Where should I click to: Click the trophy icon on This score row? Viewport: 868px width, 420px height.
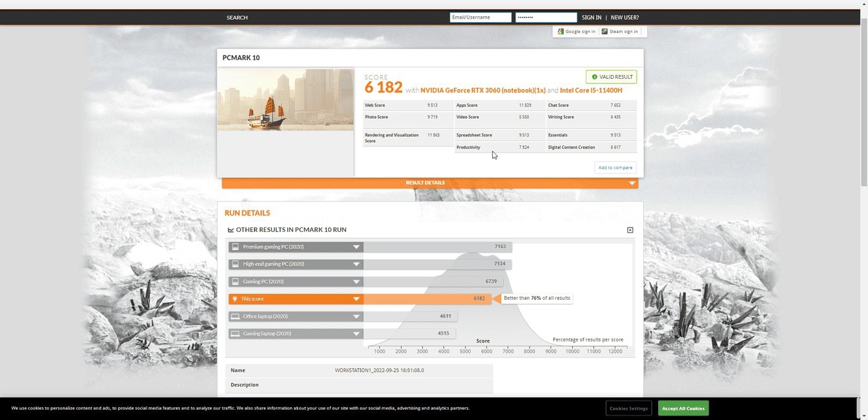[235, 299]
